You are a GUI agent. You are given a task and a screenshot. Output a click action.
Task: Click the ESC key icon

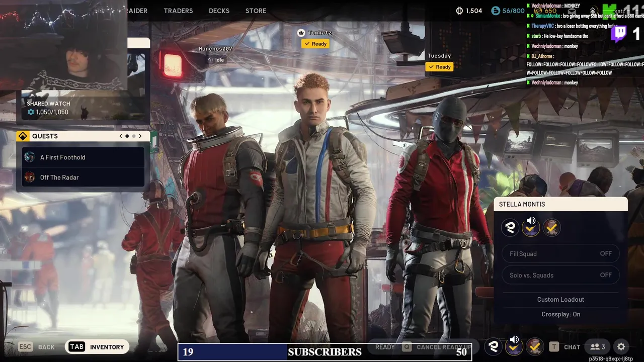tap(26, 347)
